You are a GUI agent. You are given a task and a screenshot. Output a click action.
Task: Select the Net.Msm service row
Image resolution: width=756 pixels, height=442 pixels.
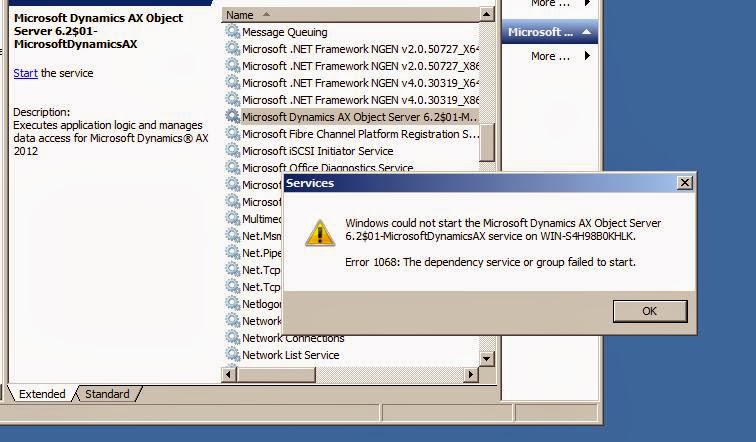click(262, 236)
